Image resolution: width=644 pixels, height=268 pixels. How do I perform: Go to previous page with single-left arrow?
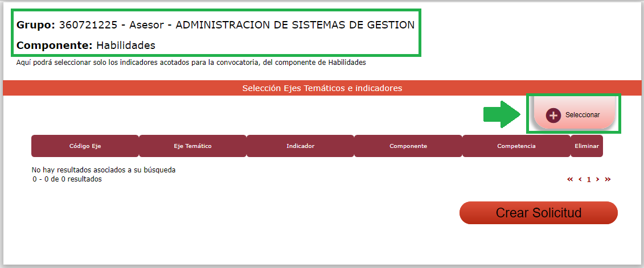click(x=580, y=179)
